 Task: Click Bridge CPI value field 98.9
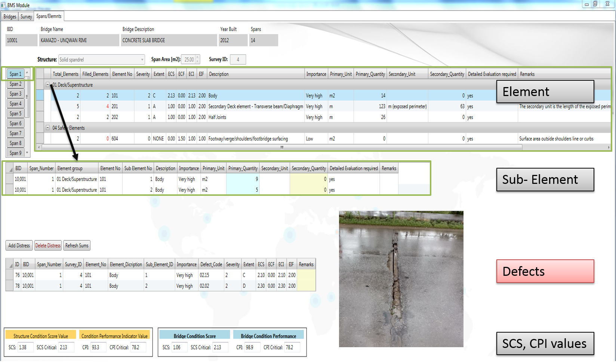[252, 348]
